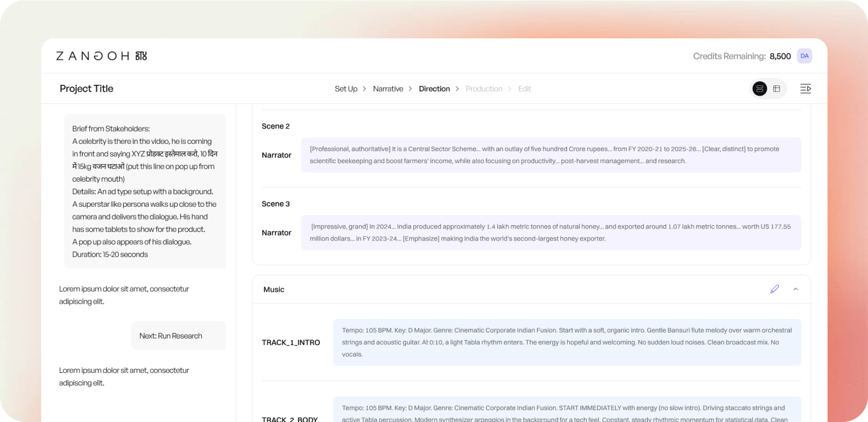868x422 pixels.
Task: Select the Direction step
Action: [x=434, y=89]
